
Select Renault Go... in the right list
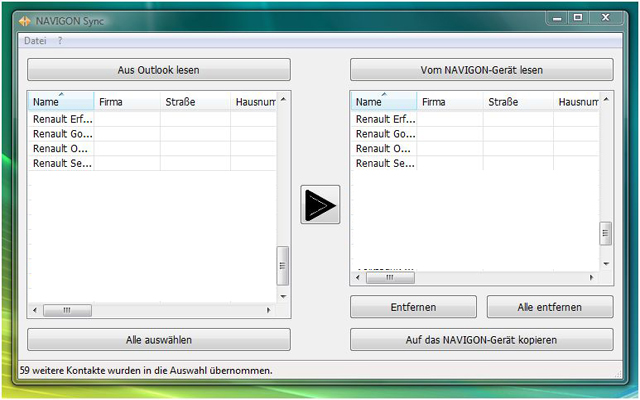385,134
